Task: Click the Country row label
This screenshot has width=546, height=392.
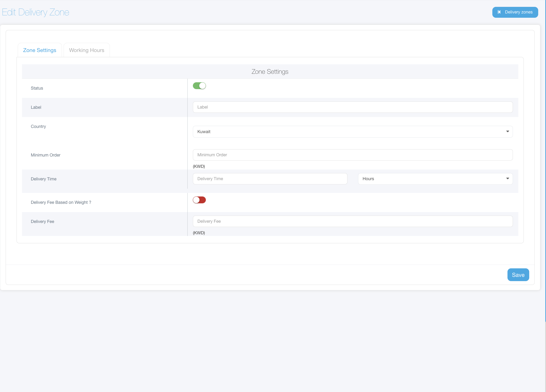Action: tap(38, 126)
